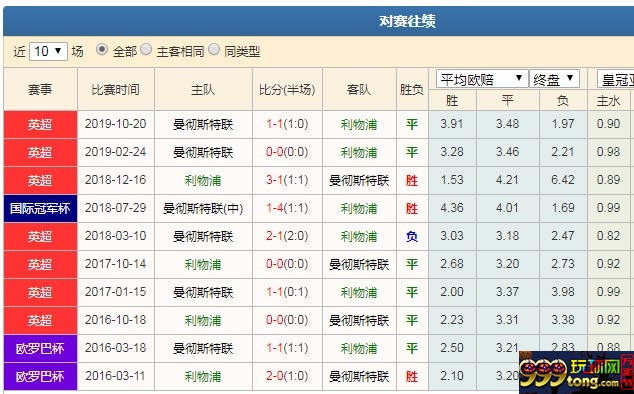Open the 终盘 dropdown

click(554, 79)
